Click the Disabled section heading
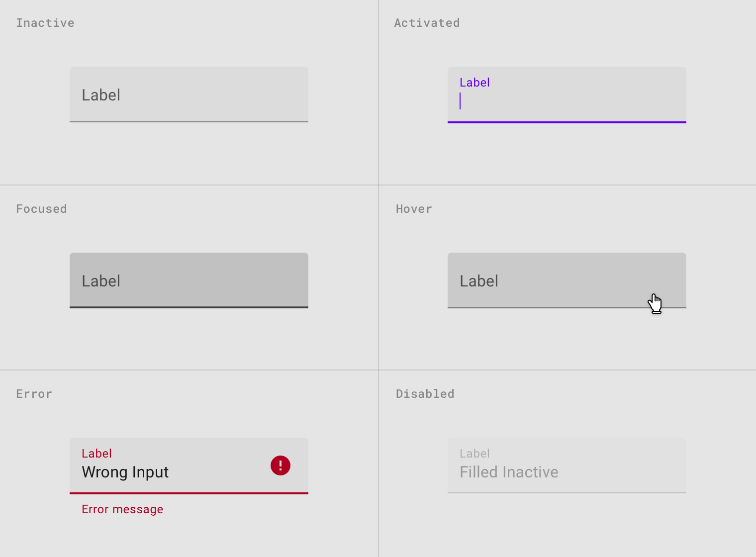The height and width of the screenshot is (557, 756). coord(425,394)
